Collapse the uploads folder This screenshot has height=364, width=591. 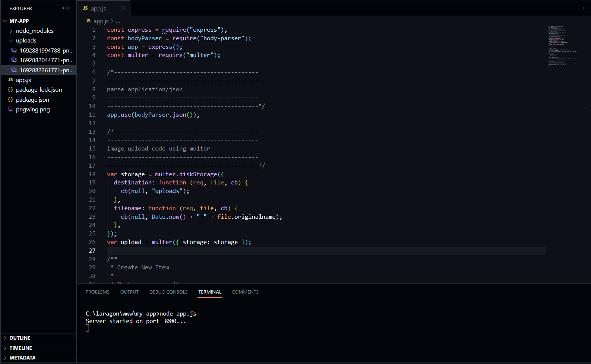point(11,40)
